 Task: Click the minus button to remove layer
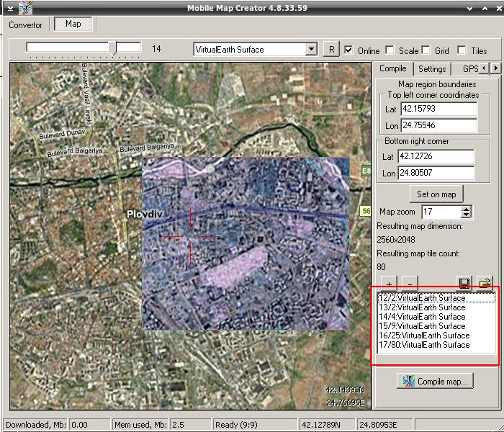[x=408, y=282]
